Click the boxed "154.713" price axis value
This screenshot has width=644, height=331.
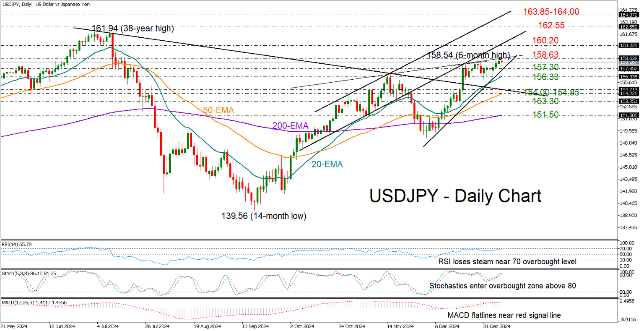(628, 89)
